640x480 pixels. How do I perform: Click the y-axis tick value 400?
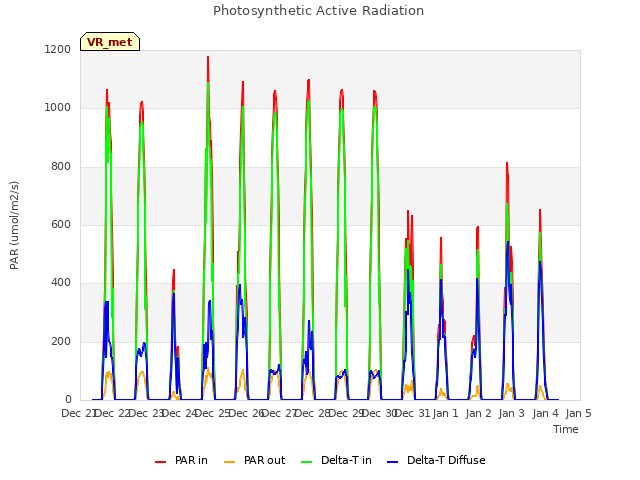pos(61,283)
